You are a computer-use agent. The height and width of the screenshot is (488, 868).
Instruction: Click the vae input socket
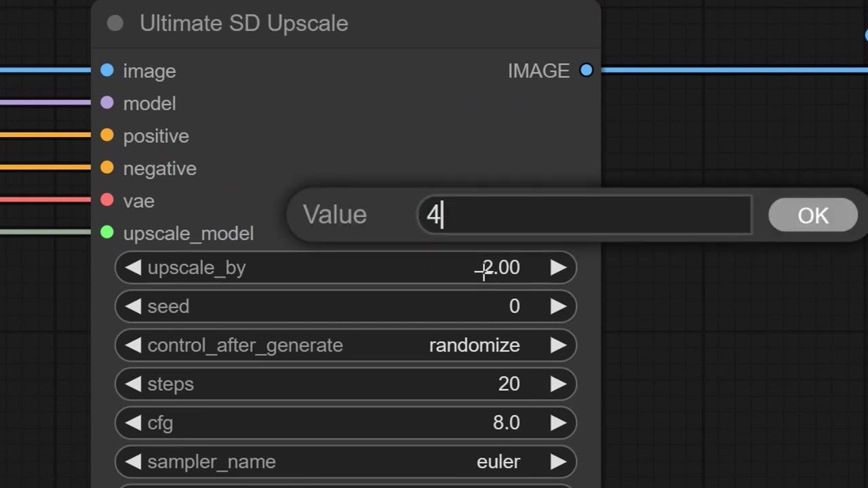(x=107, y=200)
